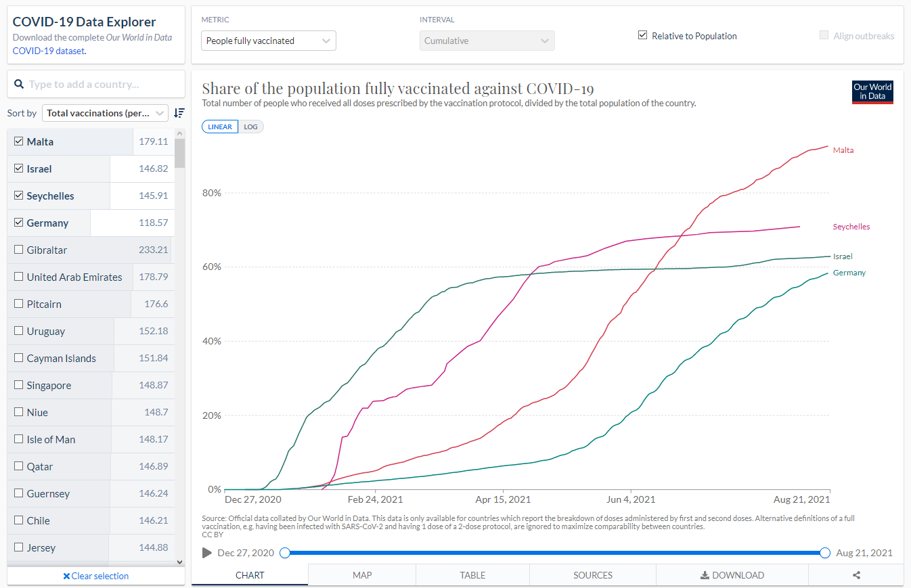The image size is (911, 588).
Task: Click the timeline end handle at Aug 21, 2021
Action: (x=824, y=553)
